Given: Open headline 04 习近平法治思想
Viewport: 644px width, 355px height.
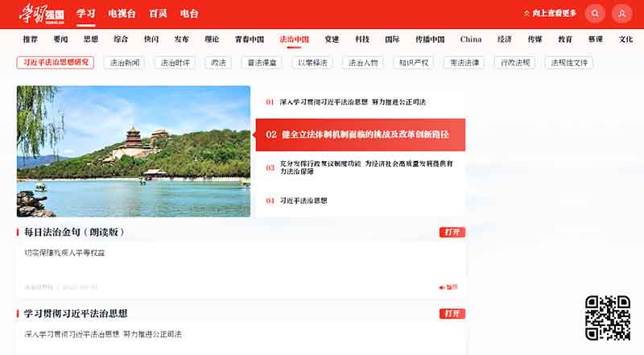Looking at the screenshot, I should pos(303,200).
